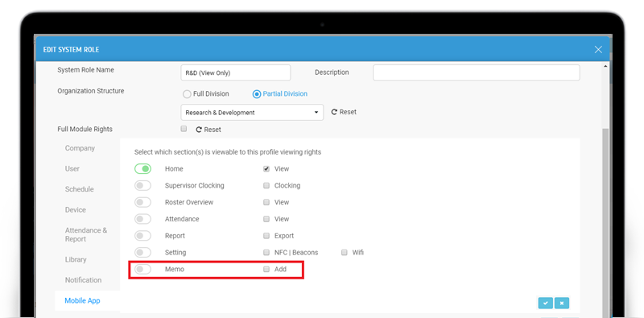644x318 pixels.
Task: Toggle off the Home switch
Action: pos(142,169)
